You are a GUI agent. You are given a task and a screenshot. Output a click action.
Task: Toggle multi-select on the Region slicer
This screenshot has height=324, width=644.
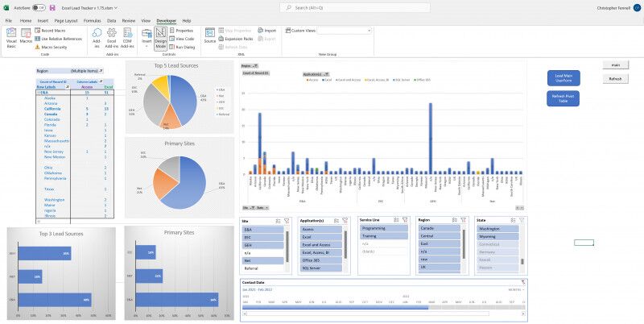[454, 220]
